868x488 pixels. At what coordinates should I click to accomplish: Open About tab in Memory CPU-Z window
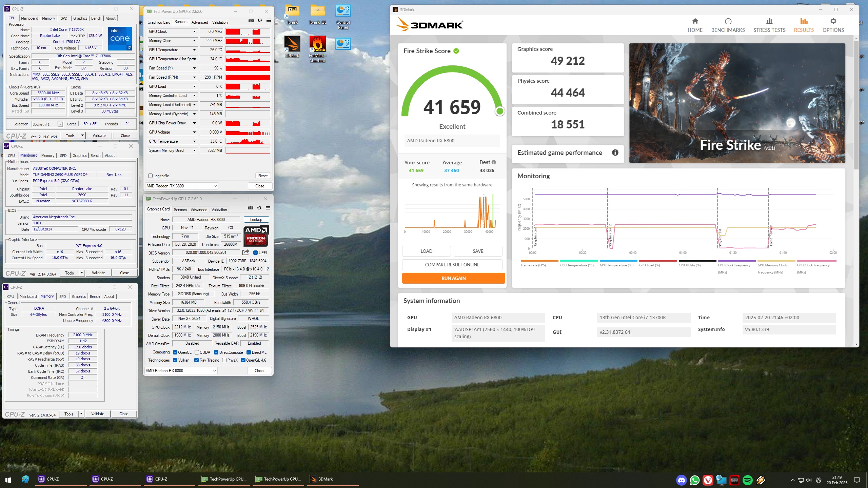coord(109,297)
